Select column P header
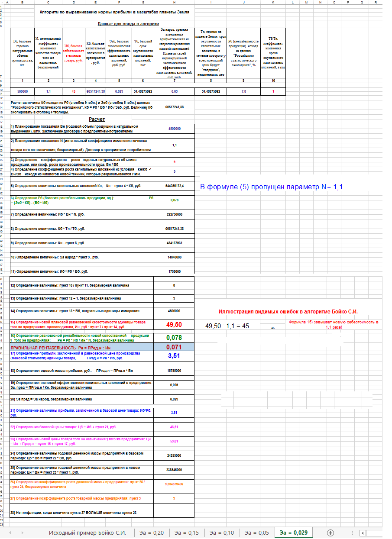Screen dimensions: 392x539 click(348, 2)
